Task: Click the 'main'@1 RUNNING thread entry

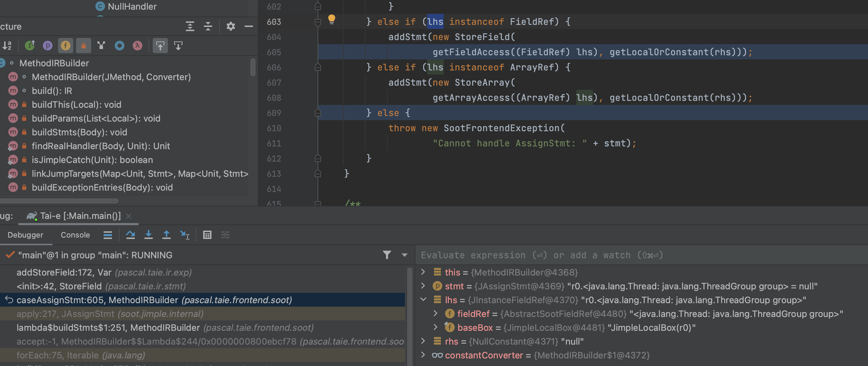Action: click(x=95, y=255)
